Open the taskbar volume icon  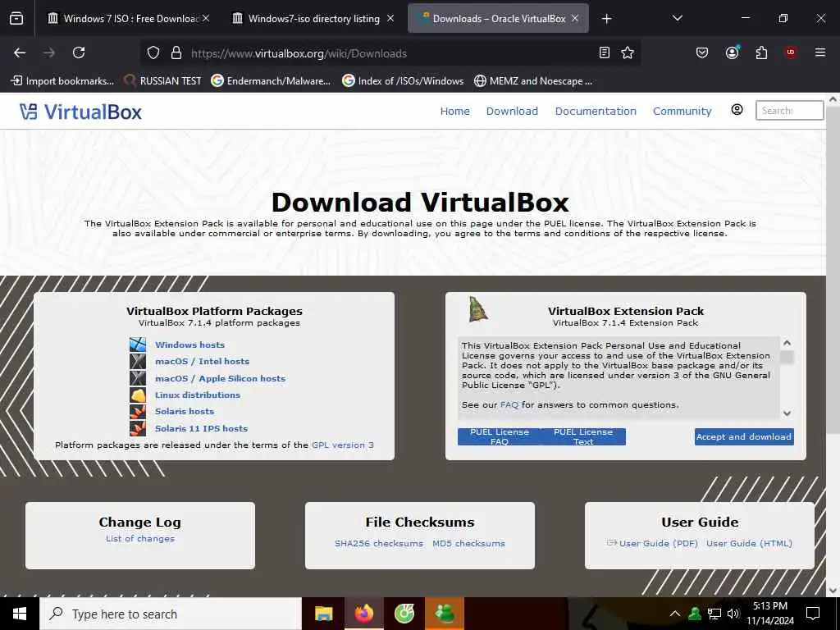(733, 614)
